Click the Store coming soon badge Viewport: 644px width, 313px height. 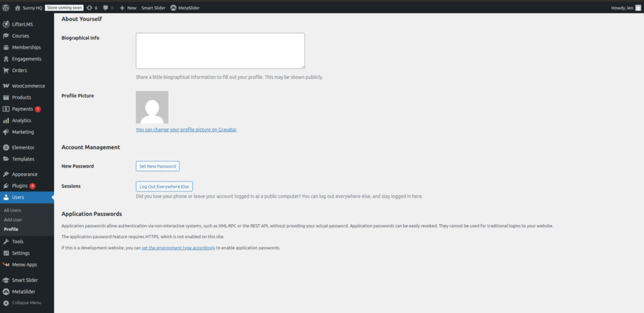point(64,8)
